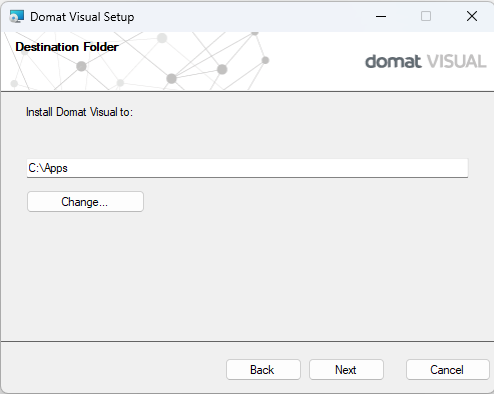Image resolution: width=494 pixels, height=394 pixels.
Task: Click the installer icon in the title bar
Action: point(16,16)
